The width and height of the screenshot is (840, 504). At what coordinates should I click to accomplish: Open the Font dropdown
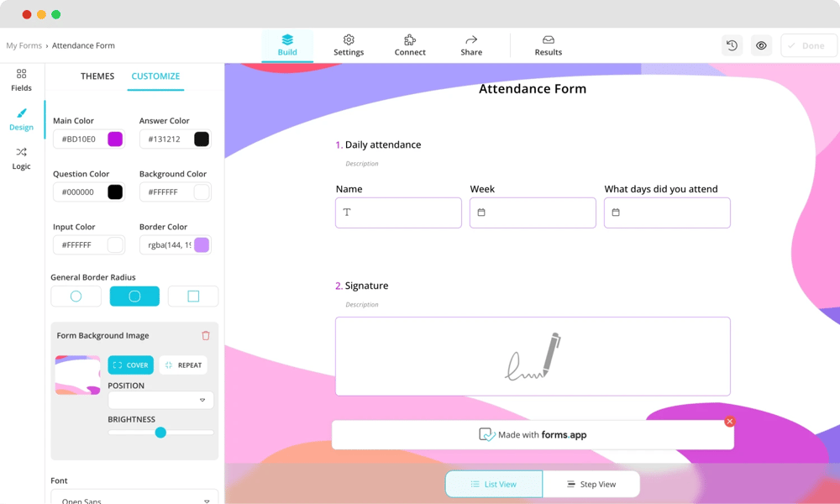coord(134,499)
